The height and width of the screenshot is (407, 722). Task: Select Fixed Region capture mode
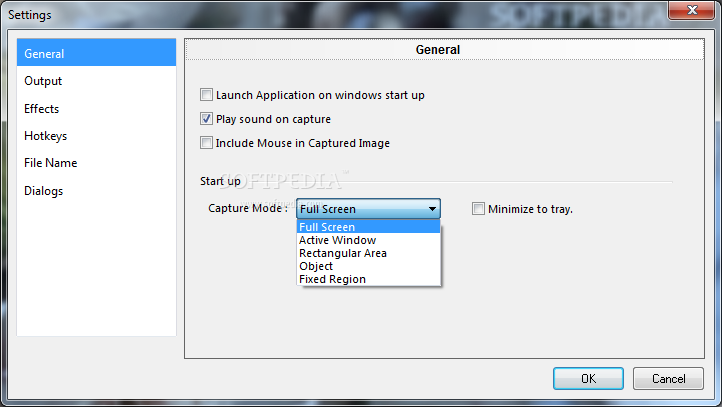click(x=368, y=279)
